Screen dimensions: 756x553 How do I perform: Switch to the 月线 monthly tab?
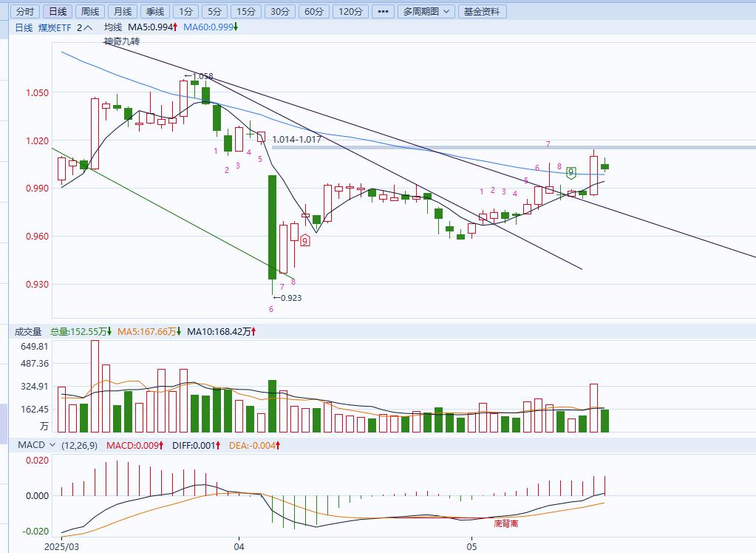tap(122, 11)
